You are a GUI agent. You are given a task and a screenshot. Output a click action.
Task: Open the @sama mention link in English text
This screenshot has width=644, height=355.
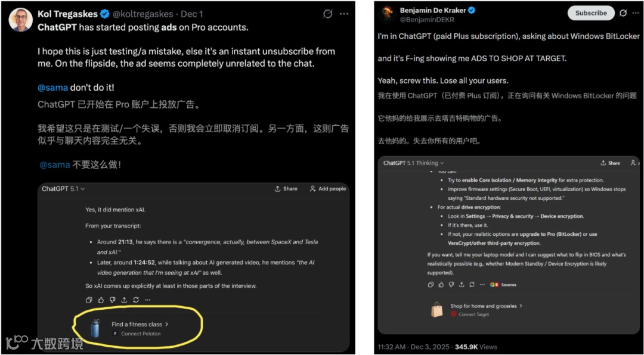pyautogui.click(x=53, y=88)
